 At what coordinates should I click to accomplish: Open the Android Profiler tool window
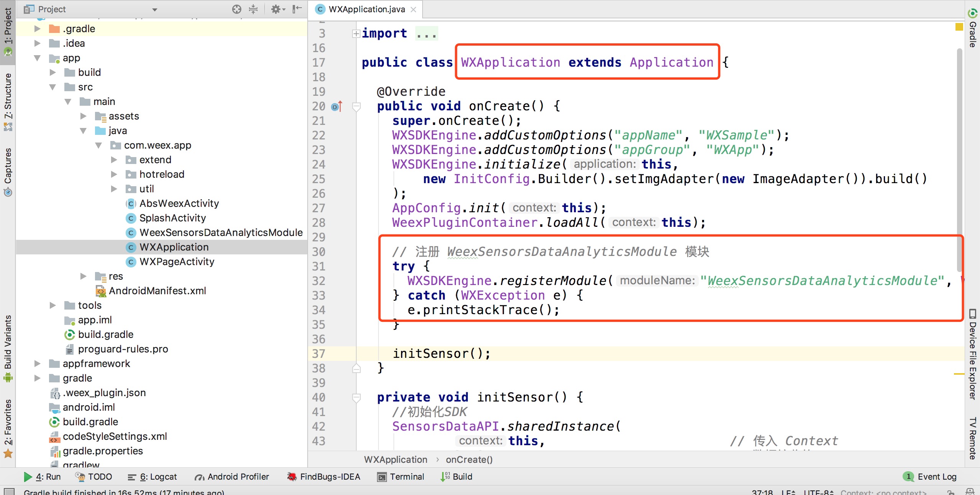[x=231, y=477]
